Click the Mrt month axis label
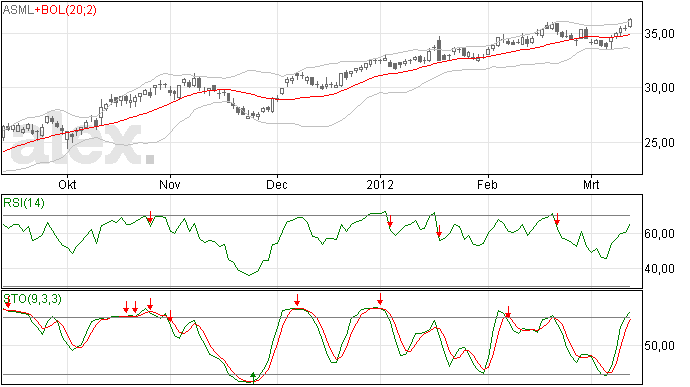Image resolution: width=690 pixels, height=387 pixels. (591, 184)
